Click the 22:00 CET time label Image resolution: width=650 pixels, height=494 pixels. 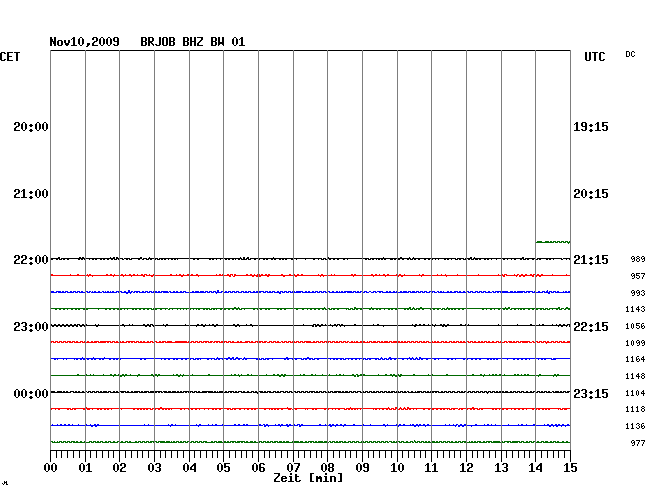click(31, 260)
